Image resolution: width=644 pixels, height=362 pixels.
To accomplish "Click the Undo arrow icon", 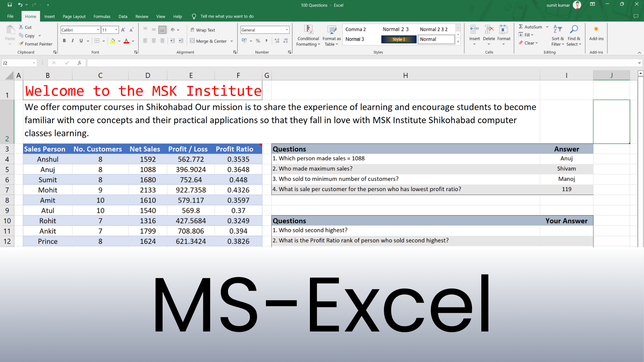I will (20, 5).
